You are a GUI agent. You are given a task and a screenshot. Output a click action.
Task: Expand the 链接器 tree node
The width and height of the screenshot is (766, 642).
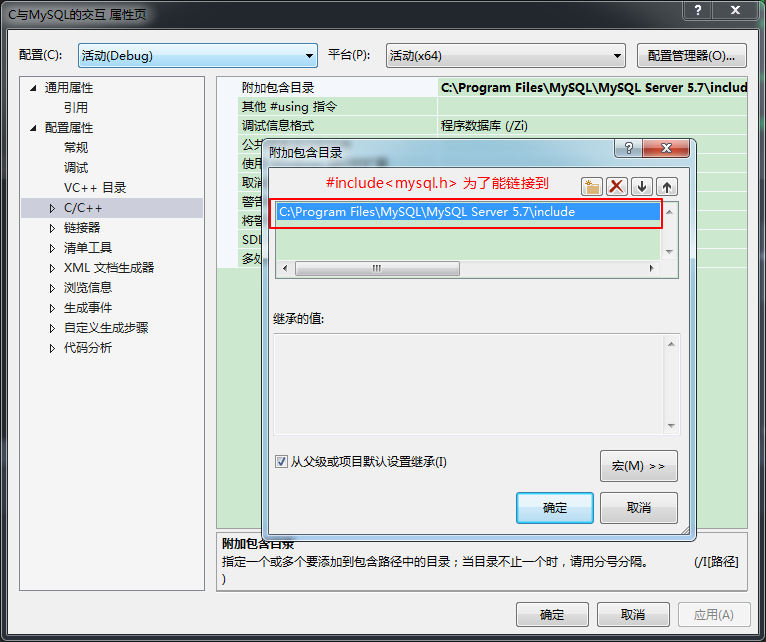coord(53,228)
